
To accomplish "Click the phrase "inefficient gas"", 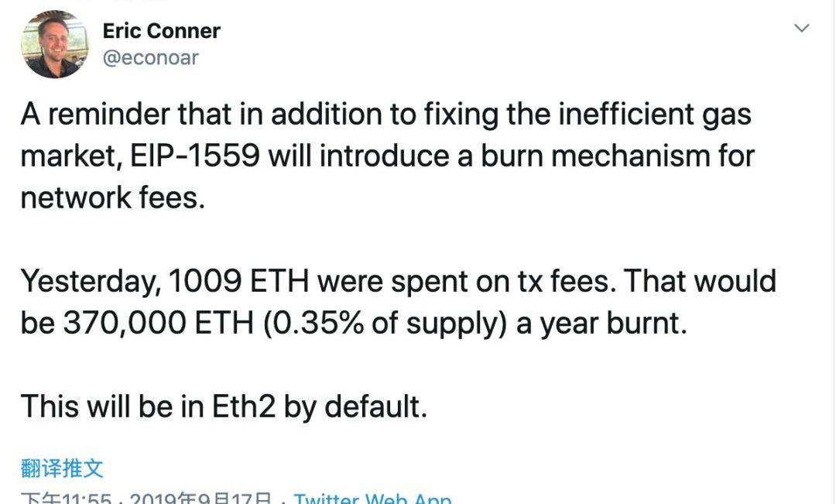I will (629, 115).
